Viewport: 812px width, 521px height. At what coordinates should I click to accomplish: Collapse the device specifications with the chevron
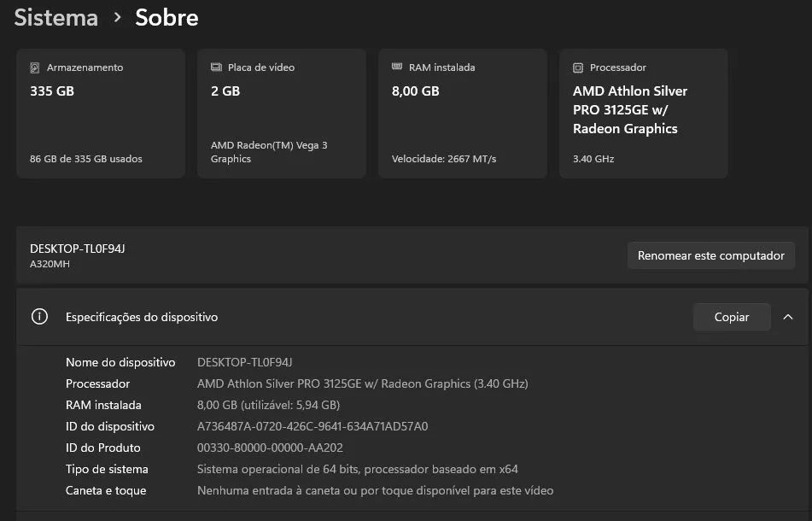(788, 317)
